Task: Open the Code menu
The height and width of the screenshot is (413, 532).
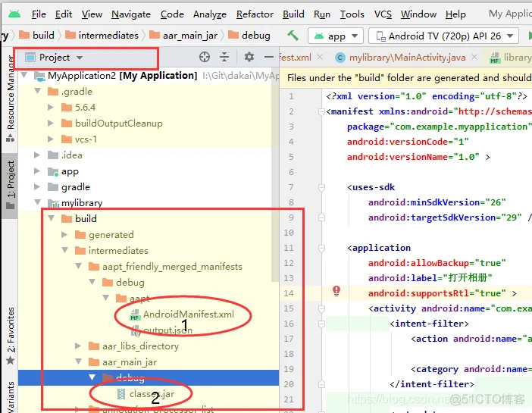Action: [172, 14]
